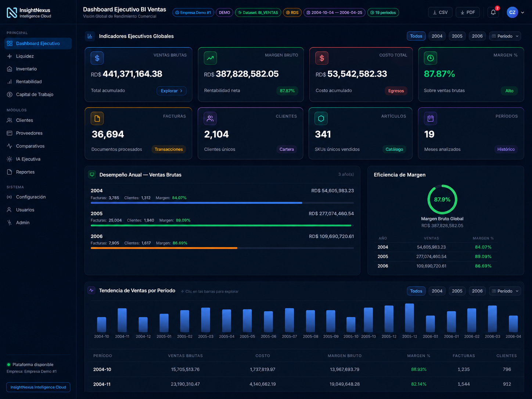Image resolution: width=532 pixels, height=399 pixels.
Task: Click the Transacciones tag on Facturas card
Action: pos(169,149)
